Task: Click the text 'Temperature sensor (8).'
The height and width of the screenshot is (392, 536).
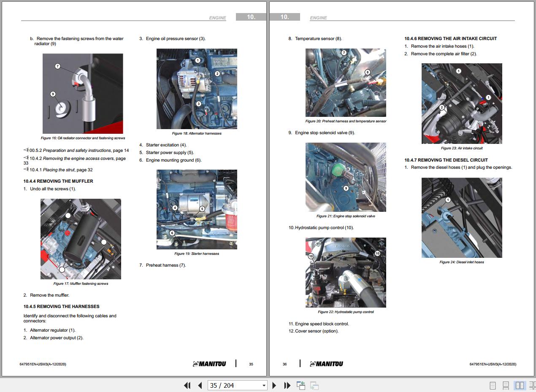Action: [x=319, y=38]
